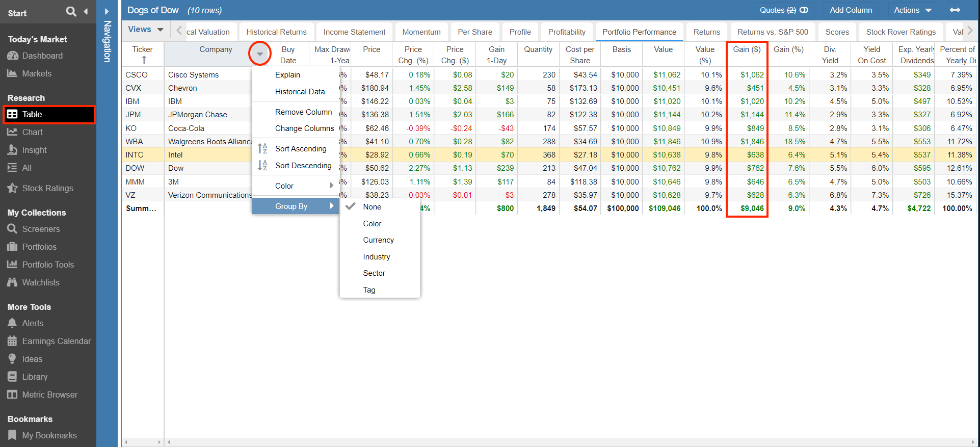The height and width of the screenshot is (447, 980).
Task: Click the $180.94 Chevron price cell
Action: coord(372,88)
